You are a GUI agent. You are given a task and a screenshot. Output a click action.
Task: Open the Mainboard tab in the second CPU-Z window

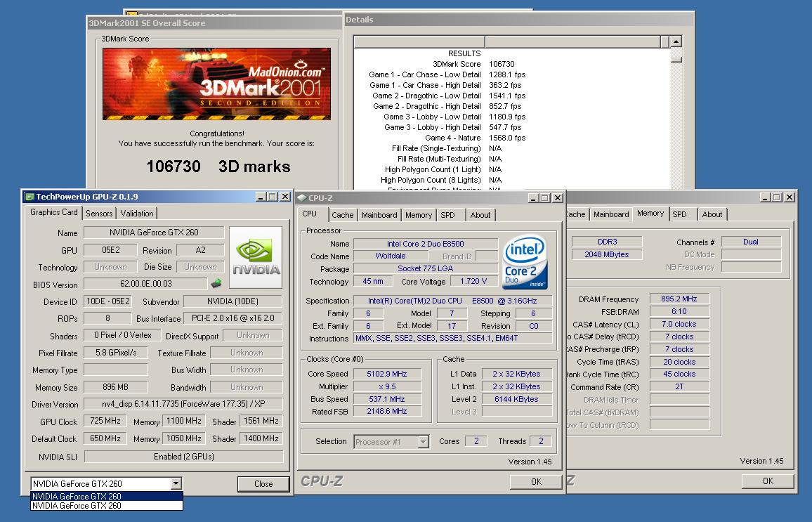tap(611, 214)
